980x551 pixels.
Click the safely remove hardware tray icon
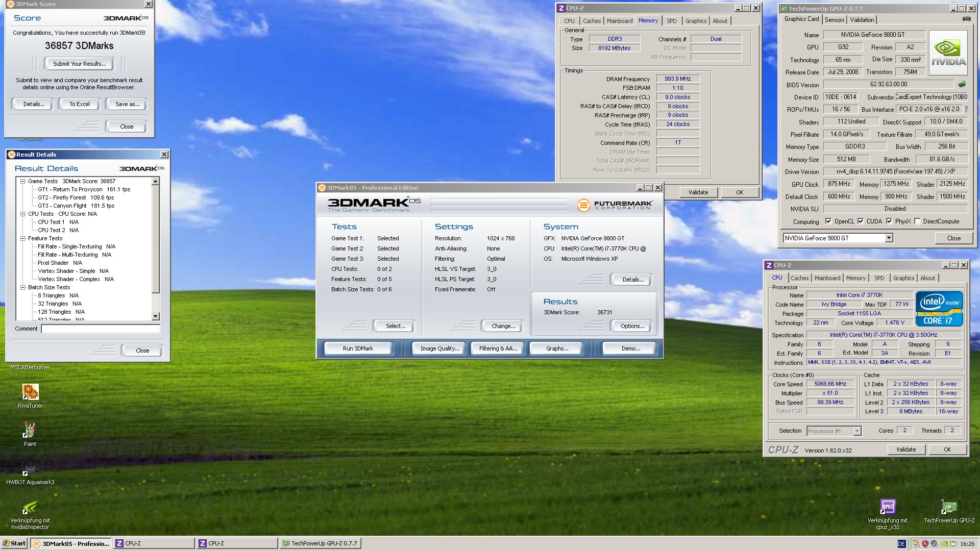pos(916,544)
